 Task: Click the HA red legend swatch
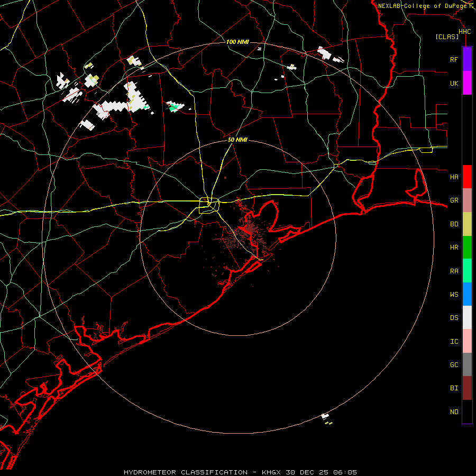pyautogui.click(x=467, y=177)
